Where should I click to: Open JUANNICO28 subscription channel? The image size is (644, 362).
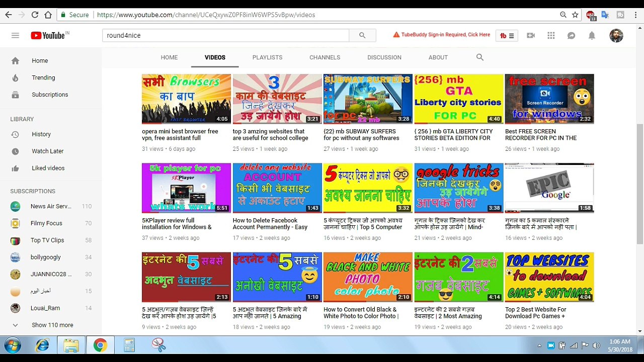51,274
